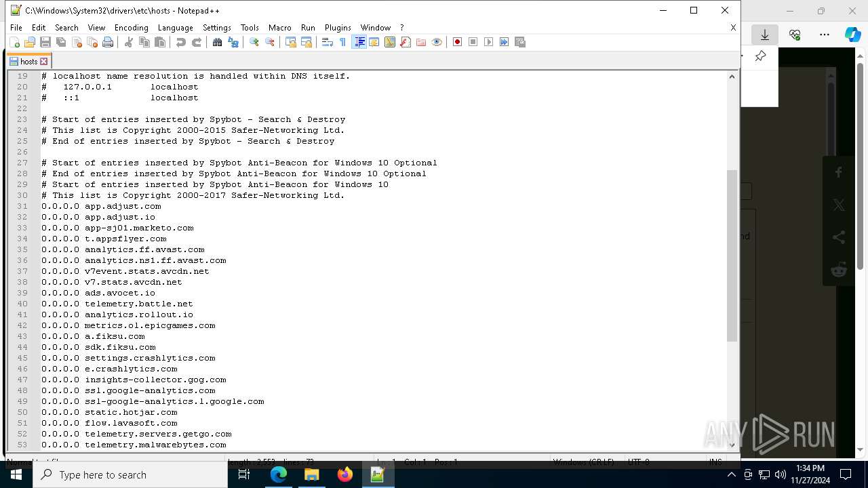Click the Close document toolbar icon
This screenshot has width=868, height=488.
pos(77,42)
